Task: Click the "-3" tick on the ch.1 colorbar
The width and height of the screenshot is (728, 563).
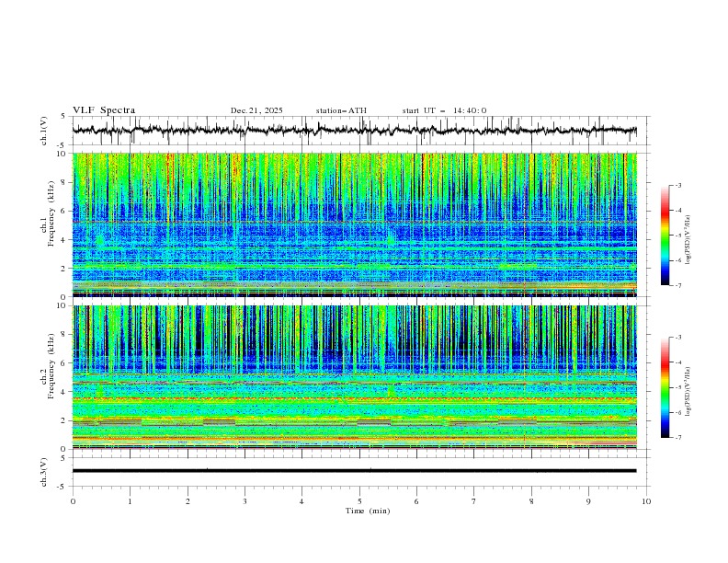Action: coord(677,185)
